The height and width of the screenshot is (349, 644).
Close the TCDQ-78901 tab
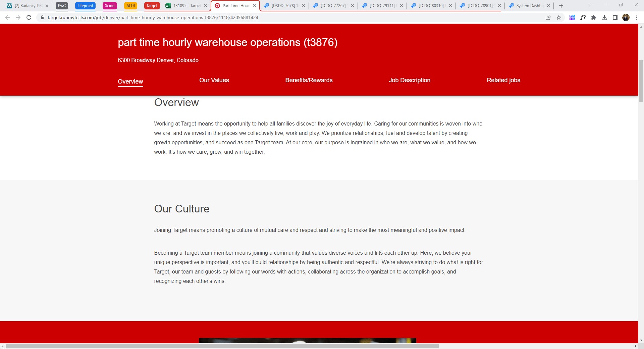click(499, 6)
